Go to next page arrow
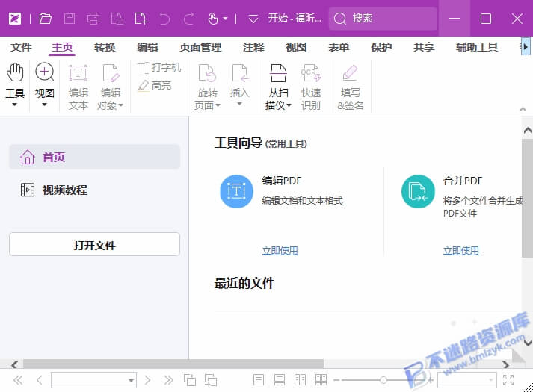This screenshot has width=533, height=392. point(147,380)
